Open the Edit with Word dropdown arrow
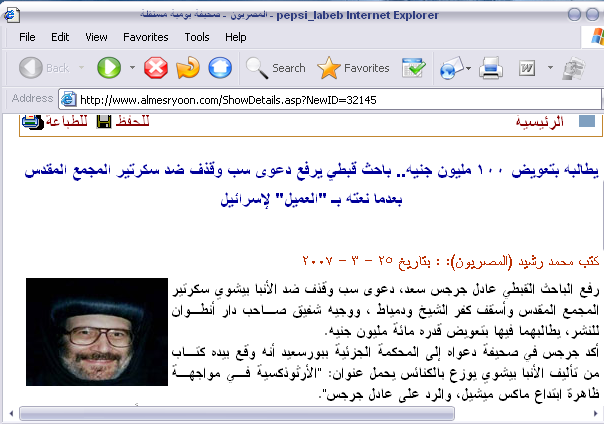The image size is (604, 424). coord(550,68)
